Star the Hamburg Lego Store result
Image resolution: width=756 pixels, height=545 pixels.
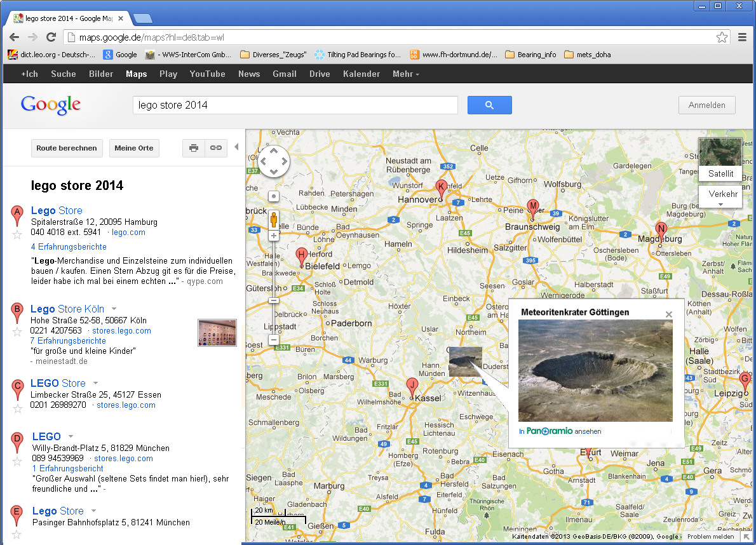(17, 234)
